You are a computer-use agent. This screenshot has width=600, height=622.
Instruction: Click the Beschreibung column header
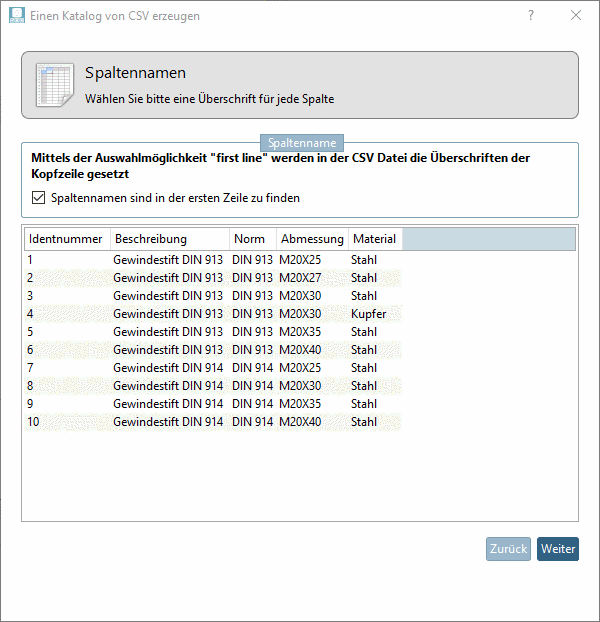tap(170, 239)
